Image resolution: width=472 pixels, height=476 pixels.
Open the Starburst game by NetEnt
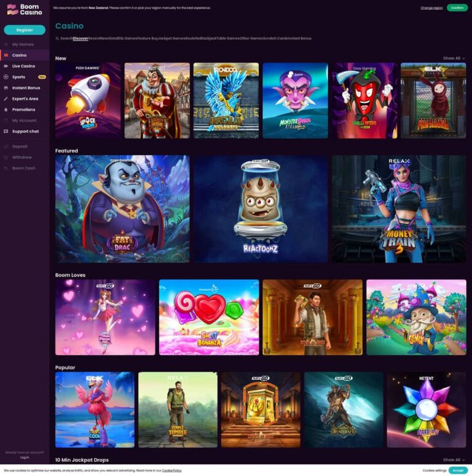tap(427, 410)
